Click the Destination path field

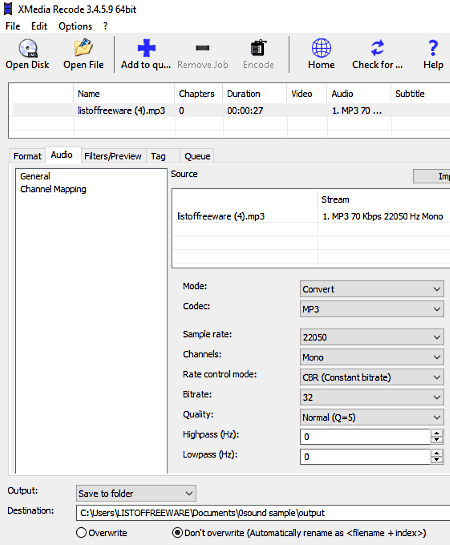click(263, 513)
